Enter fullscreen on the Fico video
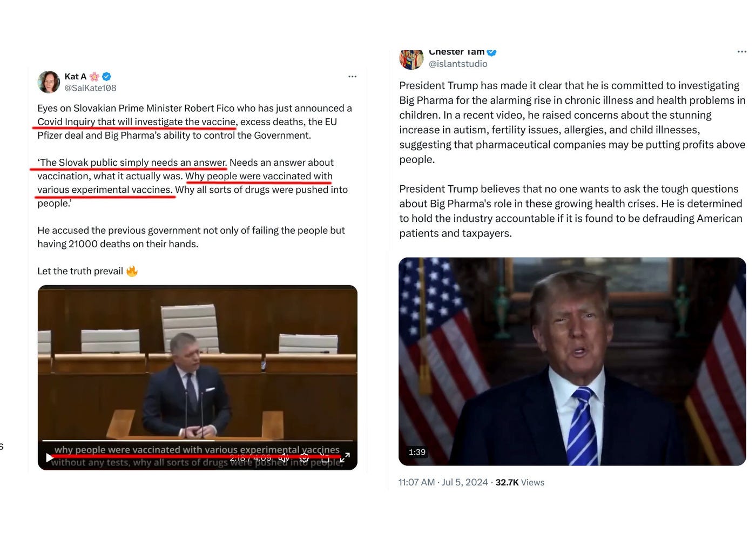 [345, 458]
